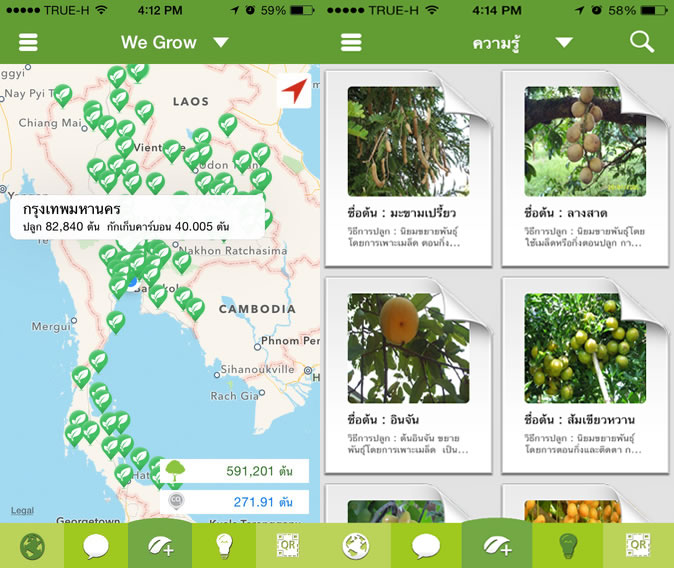Tap the red location arrow on map

[x=294, y=91]
